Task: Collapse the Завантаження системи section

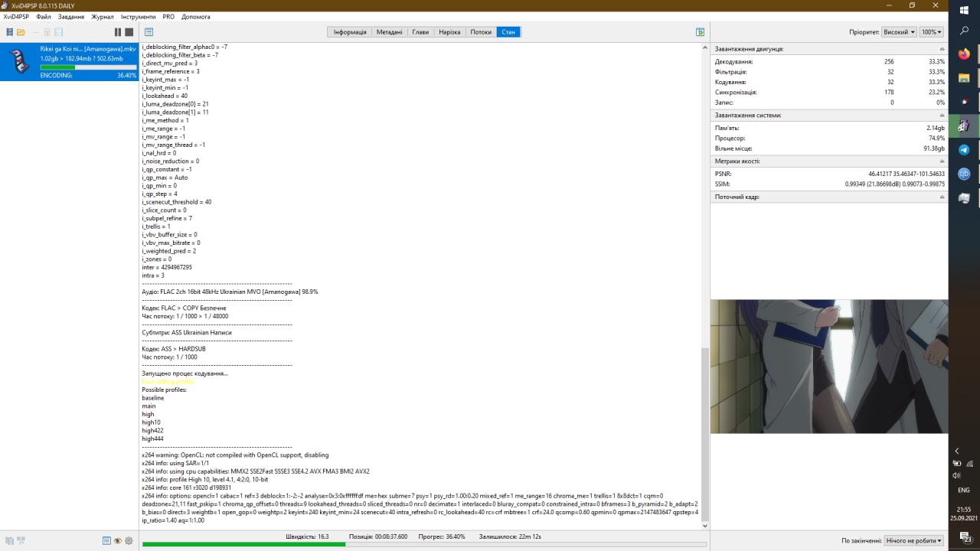Action: coord(942,115)
